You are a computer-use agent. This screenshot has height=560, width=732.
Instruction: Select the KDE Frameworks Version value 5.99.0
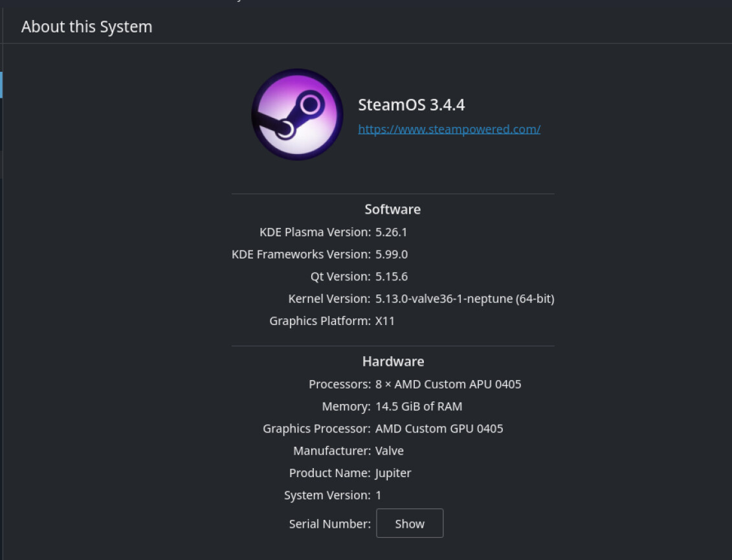tap(391, 254)
